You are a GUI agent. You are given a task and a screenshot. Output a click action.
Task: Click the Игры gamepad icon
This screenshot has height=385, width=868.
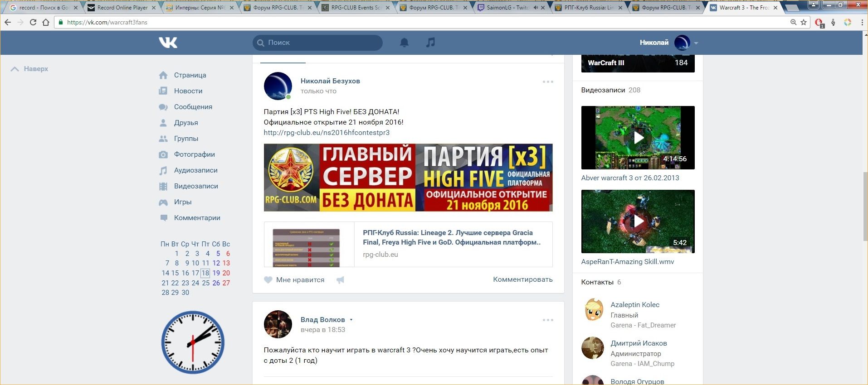tap(163, 202)
